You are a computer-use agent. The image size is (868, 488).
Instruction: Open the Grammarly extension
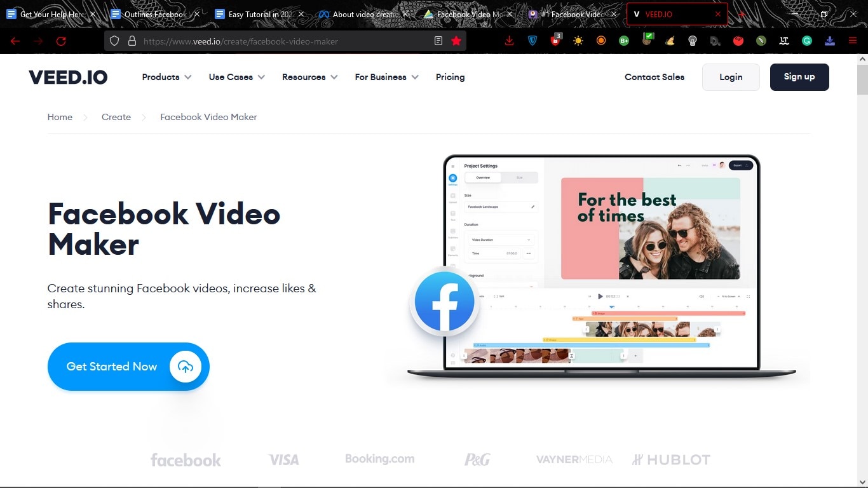(x=807, y=41)
